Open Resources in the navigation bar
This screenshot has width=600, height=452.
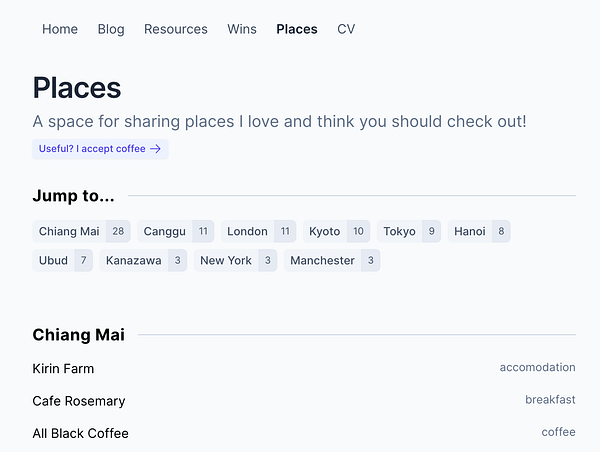click(x=176, y=29)
